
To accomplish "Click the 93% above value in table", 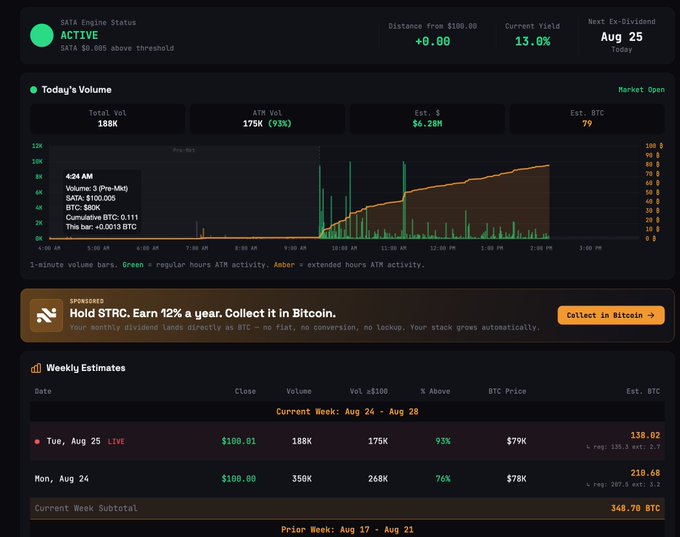I will point(443,441).
